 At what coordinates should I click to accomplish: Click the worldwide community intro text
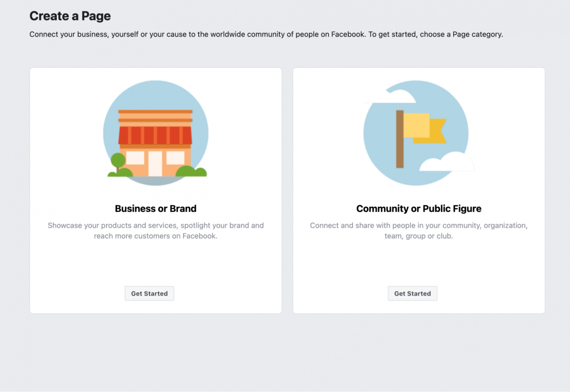tap(266, 34)
